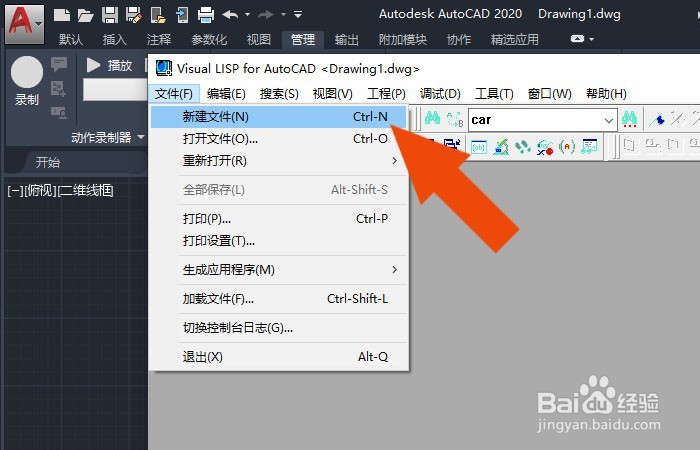The image size is (700, 450).
Task: Click the Insert Base Point icon
Action: (x=59, y=89)
